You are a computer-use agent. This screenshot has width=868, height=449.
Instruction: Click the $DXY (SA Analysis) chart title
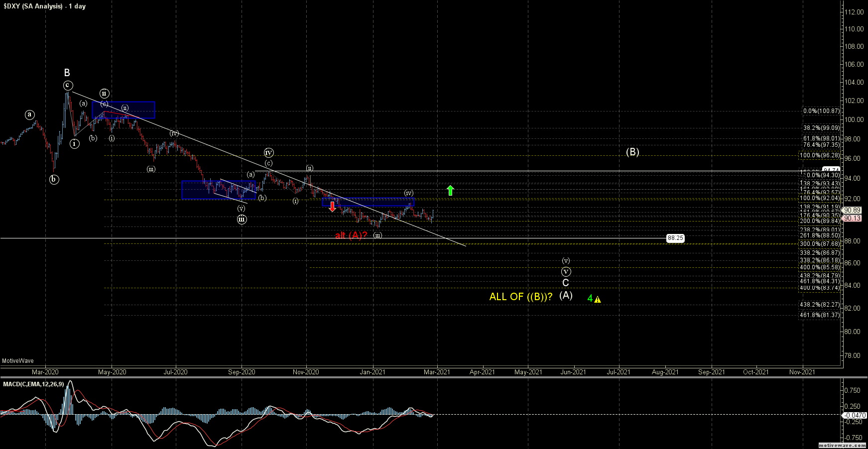(x=44, y=6)
